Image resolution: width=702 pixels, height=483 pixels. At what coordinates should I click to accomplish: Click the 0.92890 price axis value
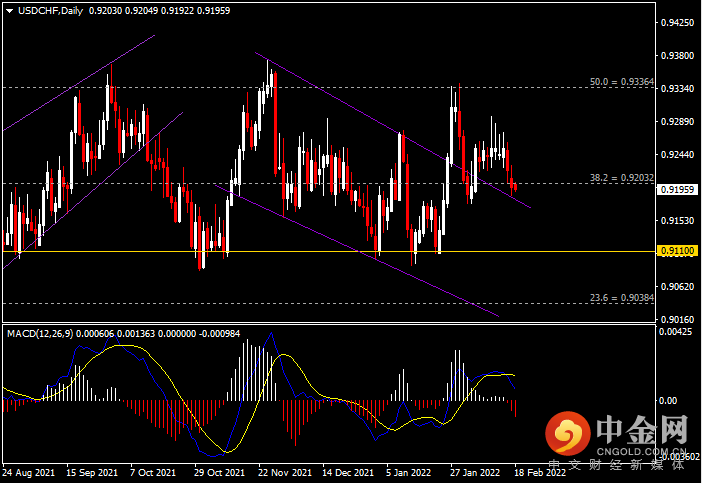[677, 122]
